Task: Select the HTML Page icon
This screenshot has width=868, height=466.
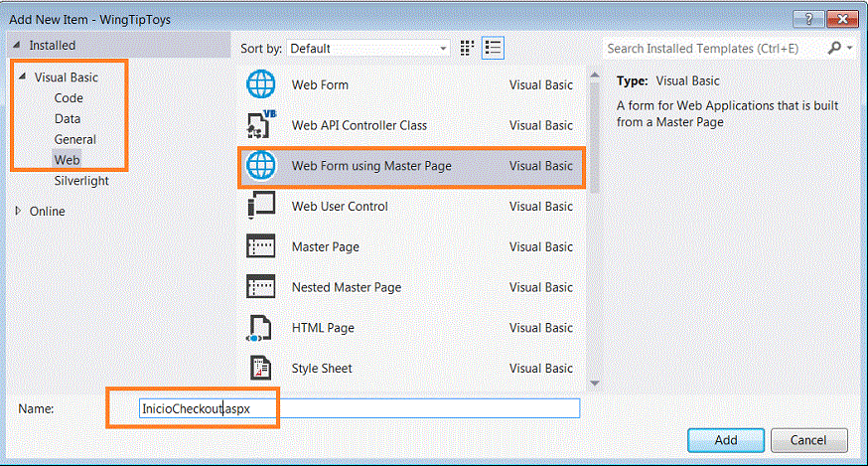Action: (x=260, y=328)
